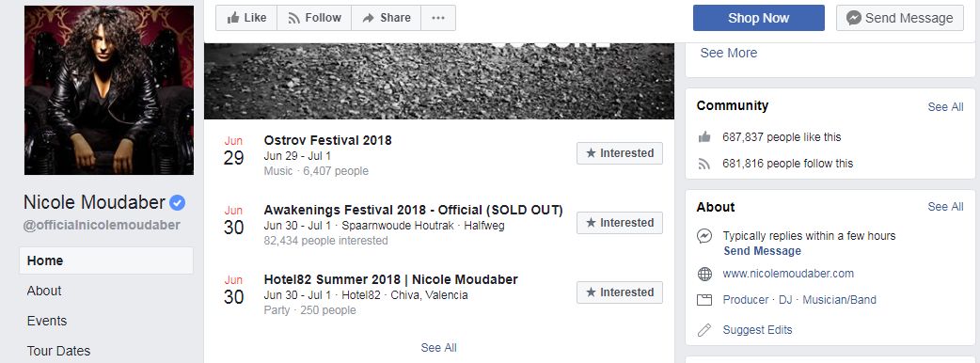Expand events list with See All link

click(438, 348)
